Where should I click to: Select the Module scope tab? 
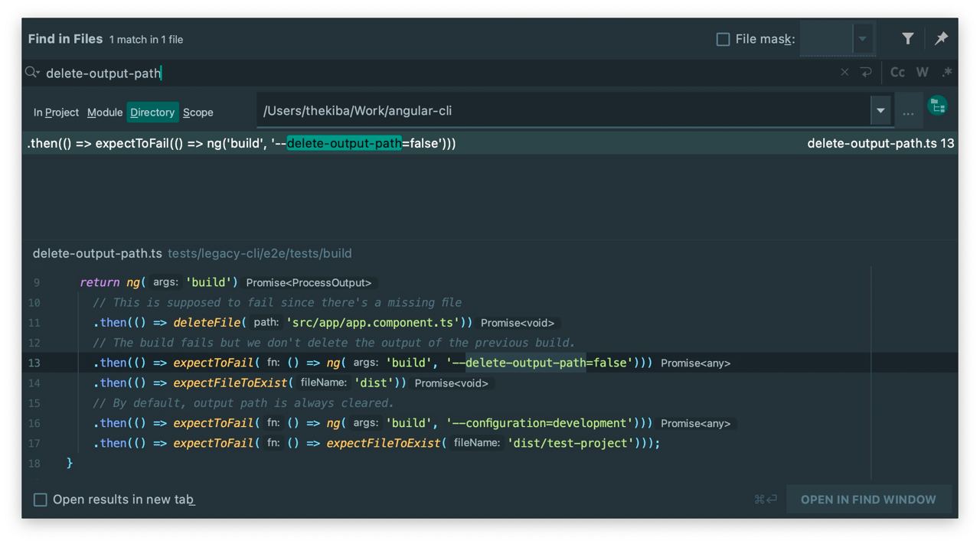click(x=105, y=112)
